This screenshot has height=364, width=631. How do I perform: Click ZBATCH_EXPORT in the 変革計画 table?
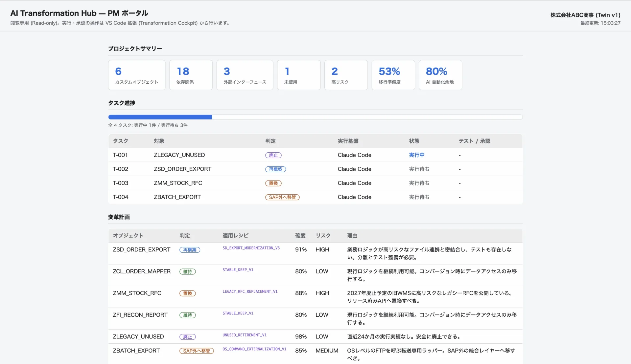(x=136, y=351)
